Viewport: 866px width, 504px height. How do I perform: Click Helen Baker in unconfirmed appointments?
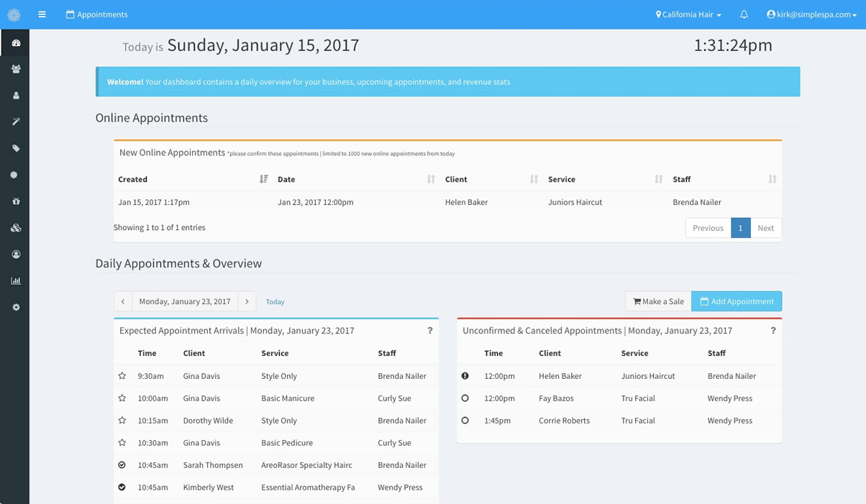tap(560, 376)
